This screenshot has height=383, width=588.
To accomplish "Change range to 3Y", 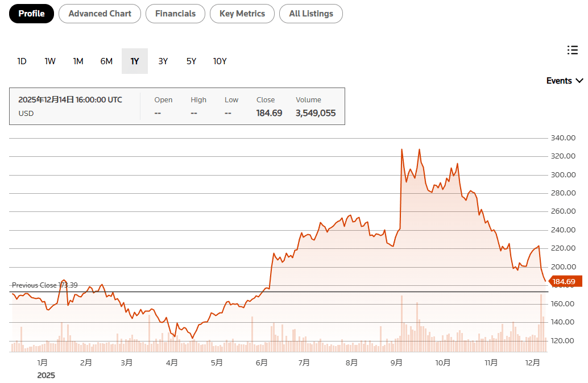I will (x=163, y=61).
